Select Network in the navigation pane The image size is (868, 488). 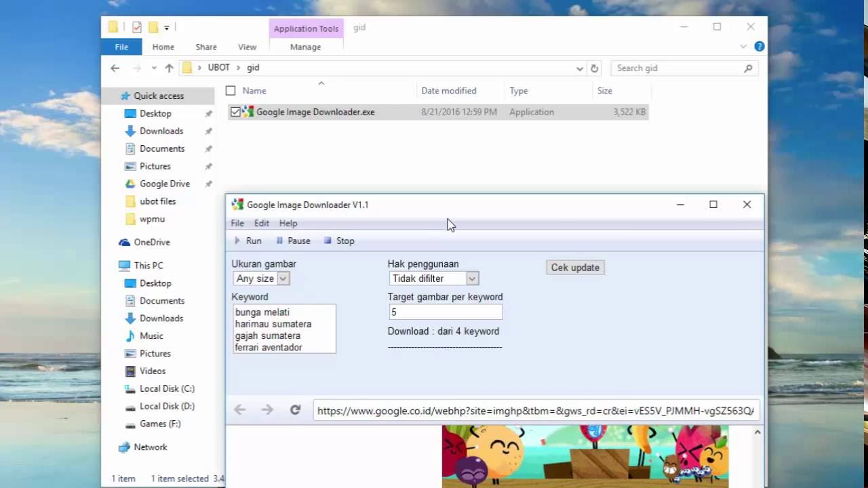tap(143, 447)
